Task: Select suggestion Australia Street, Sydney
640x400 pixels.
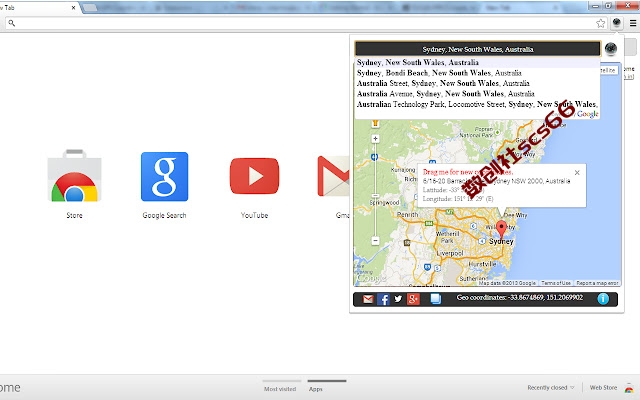Action: pyautogui.click(x=477, y=83)
